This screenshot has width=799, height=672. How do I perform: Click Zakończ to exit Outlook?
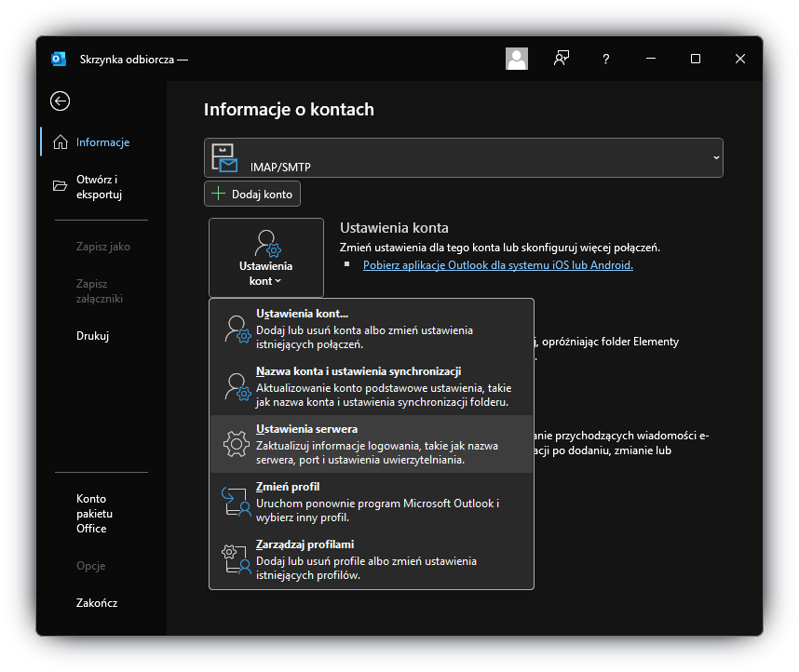coord(97,602)
